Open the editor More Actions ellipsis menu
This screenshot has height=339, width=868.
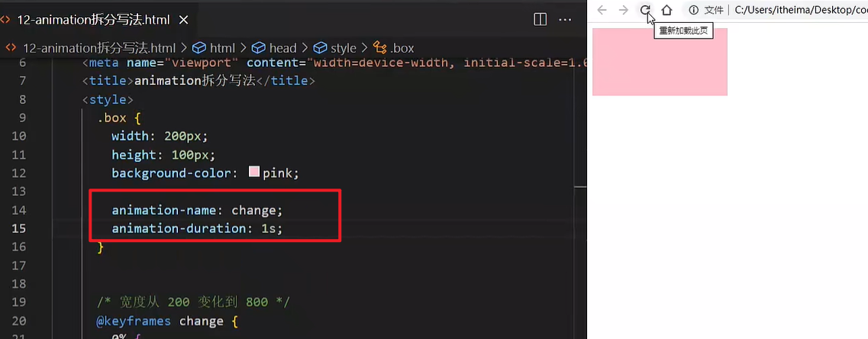coord(565,20)
